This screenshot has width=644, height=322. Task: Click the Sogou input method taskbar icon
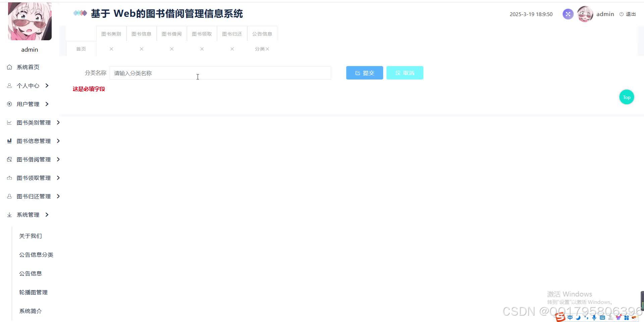coord(560,317)
